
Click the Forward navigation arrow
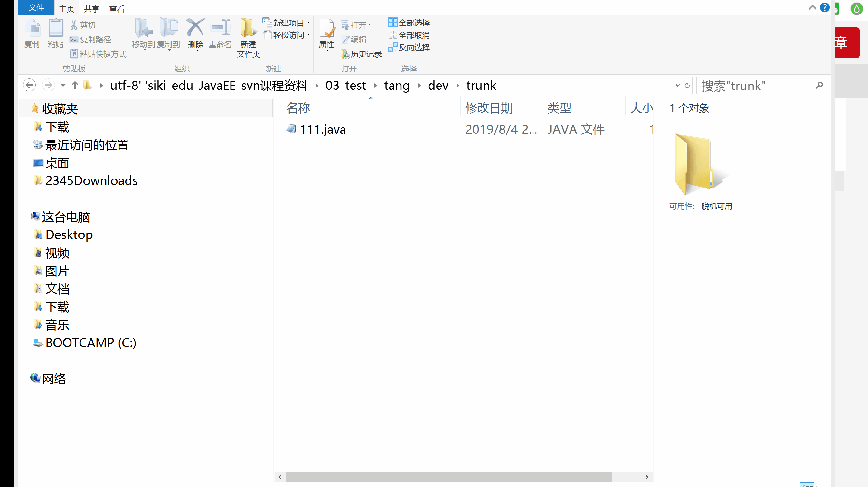pos(49,85)
